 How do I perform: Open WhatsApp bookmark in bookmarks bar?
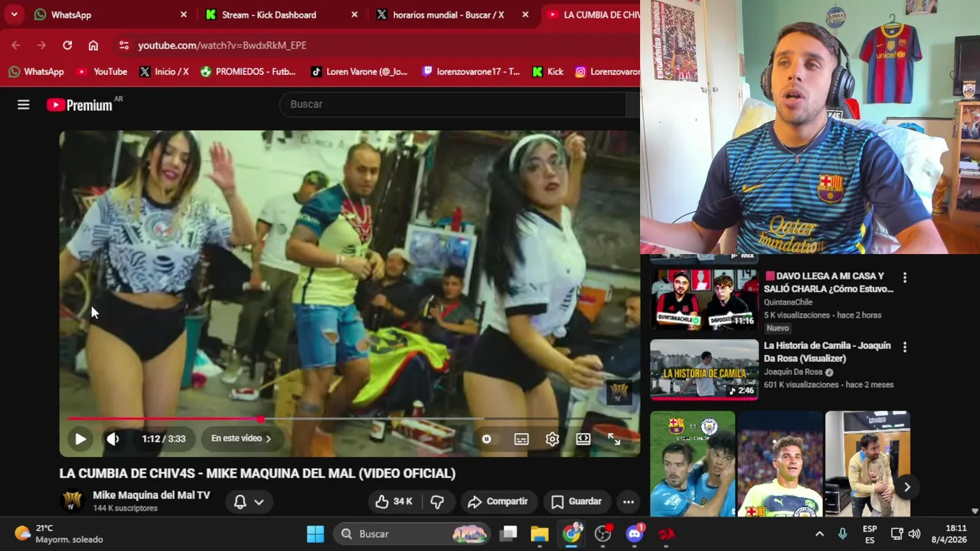(x=36, y=71)
